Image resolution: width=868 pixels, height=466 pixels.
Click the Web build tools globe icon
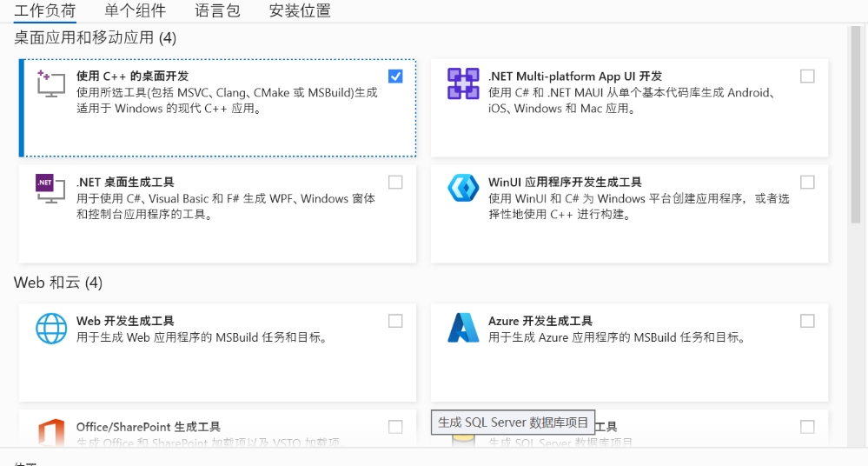coord(51,328)
